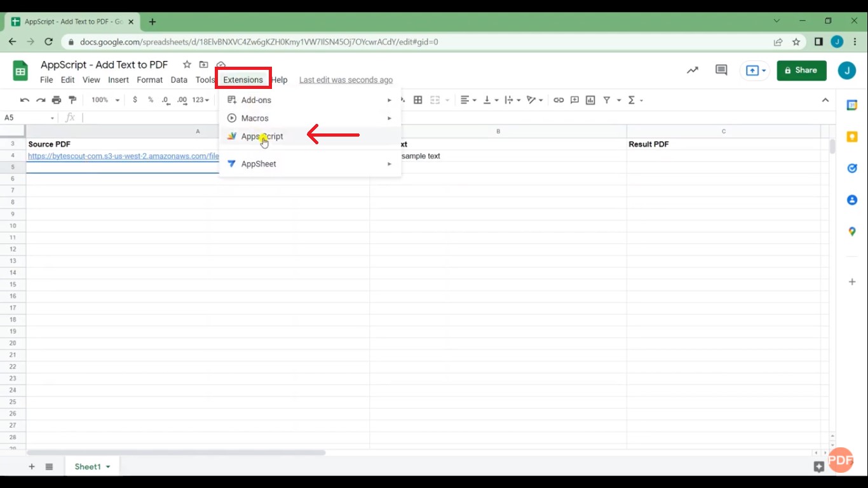Click the Insert comment toolbar icon
The width and height of the screenshot is (868, 488).
tap(574, 100)
